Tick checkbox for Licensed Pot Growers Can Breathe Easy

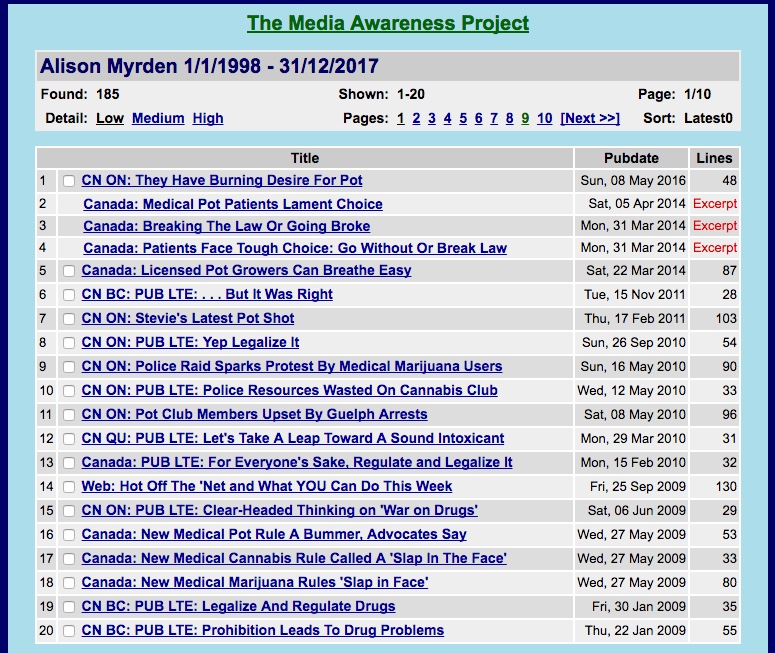coord(69,271)
